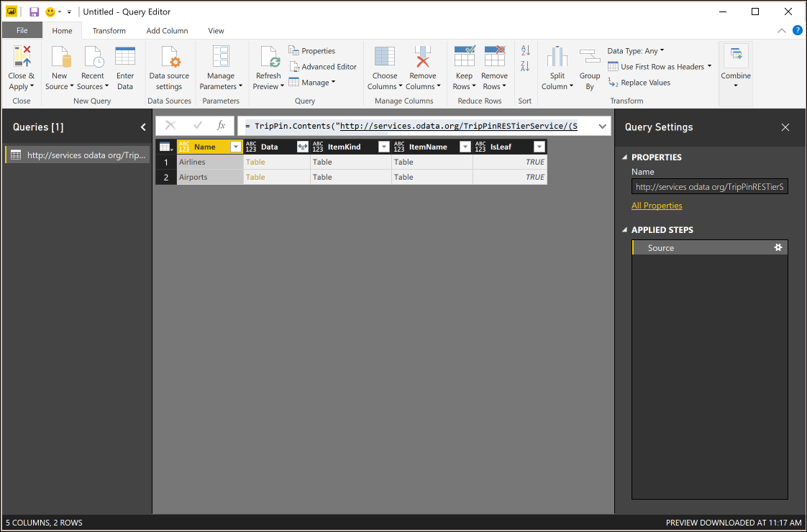Open Table link in Airports row
The height and width of the screenshot is (532, 807).
coord(255,177)
